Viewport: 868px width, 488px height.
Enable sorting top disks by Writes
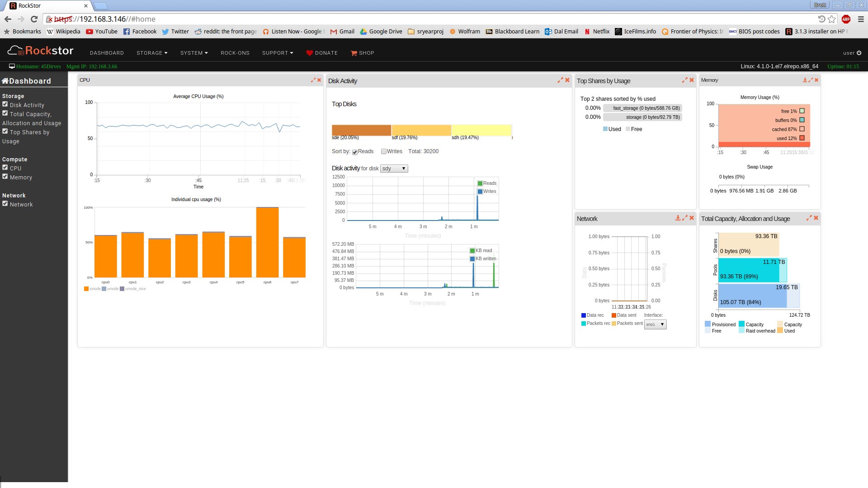(x=383, y=152)
